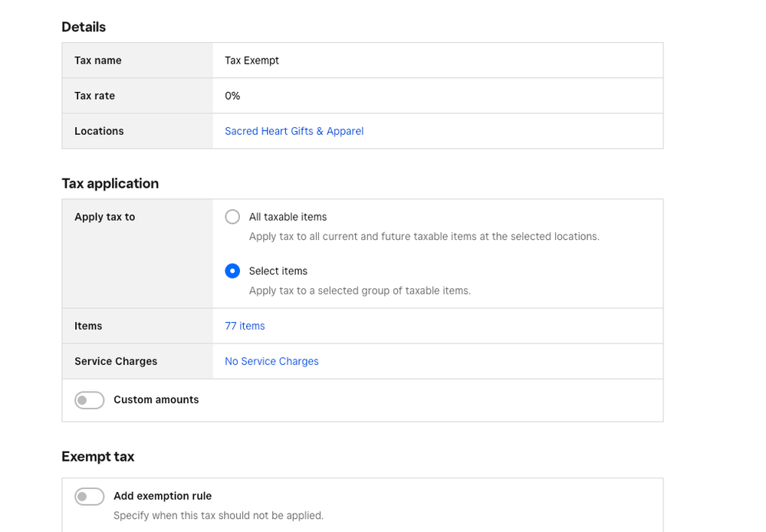Click the 0% tax rate value
Screen dimensions: 766x532
click(x=232, y=96)
